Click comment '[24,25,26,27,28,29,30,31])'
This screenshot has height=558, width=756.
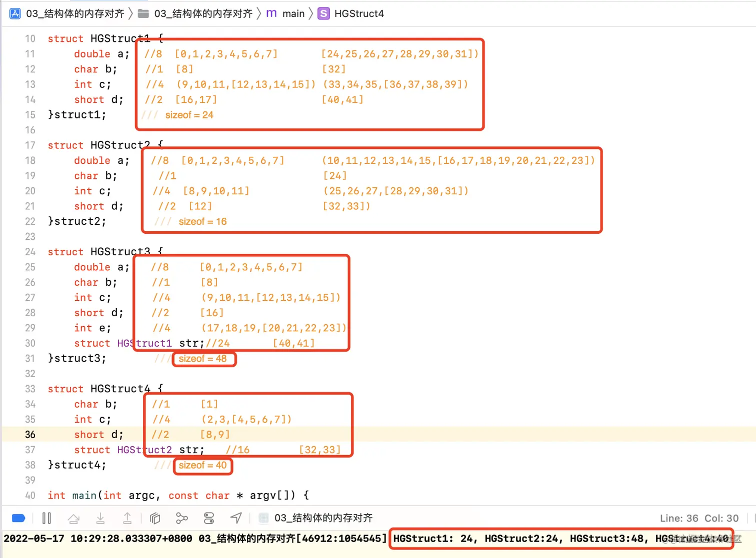399,54
